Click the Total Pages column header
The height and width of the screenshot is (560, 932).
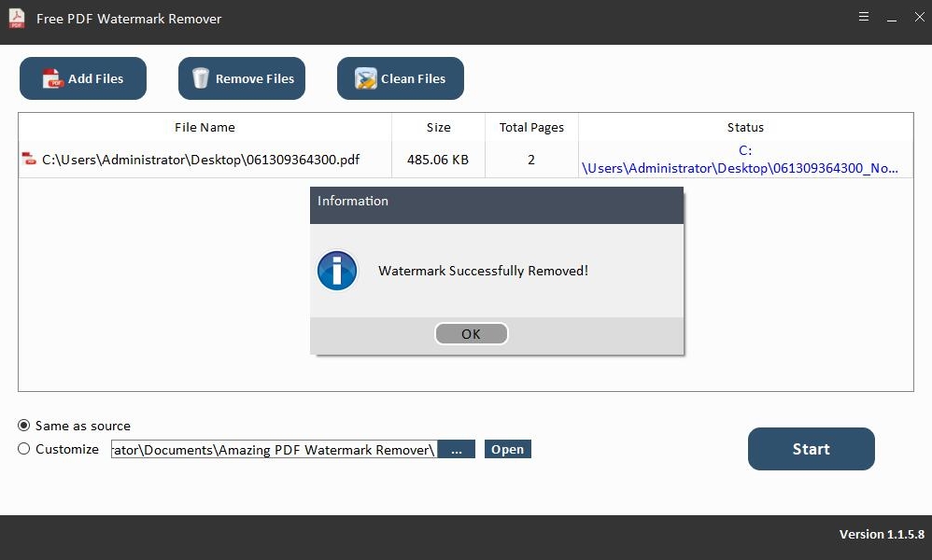pos(531,127)
